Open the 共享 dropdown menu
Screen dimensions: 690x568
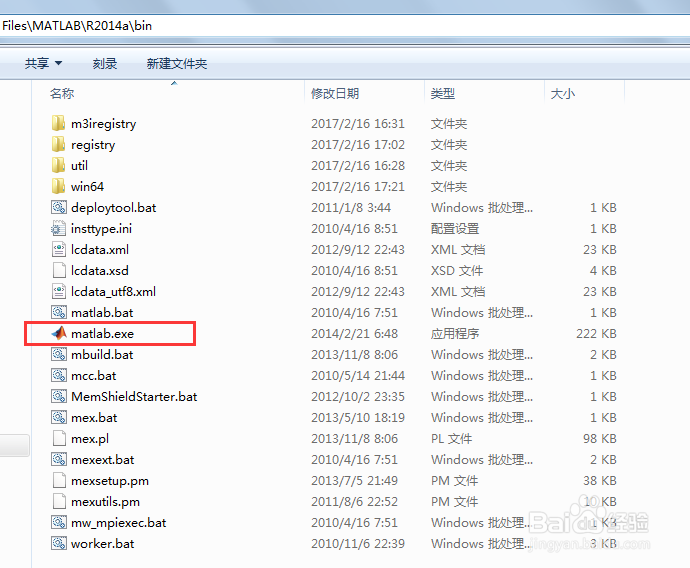point(43,63)
